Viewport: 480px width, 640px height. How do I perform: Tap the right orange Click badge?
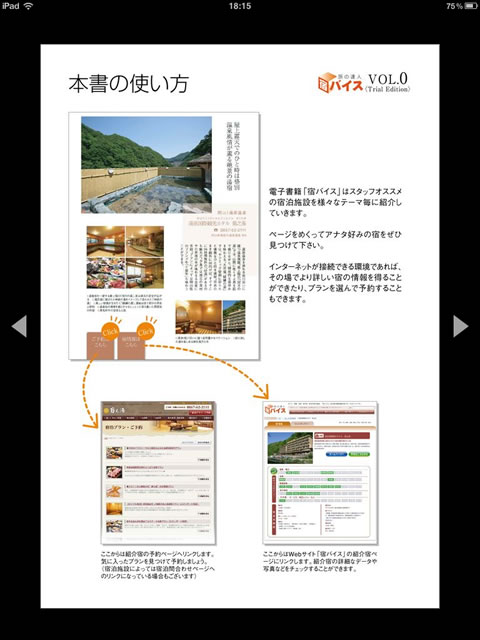146,330
